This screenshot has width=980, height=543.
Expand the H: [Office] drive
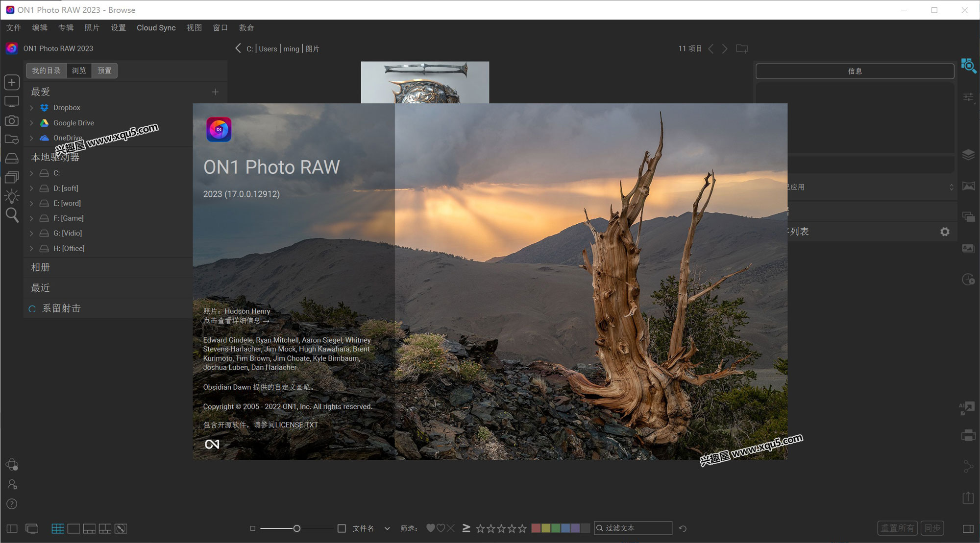tap(32, 249)
